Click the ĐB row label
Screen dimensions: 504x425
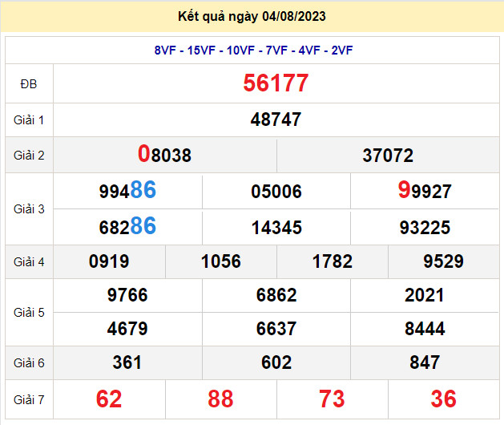29,84
